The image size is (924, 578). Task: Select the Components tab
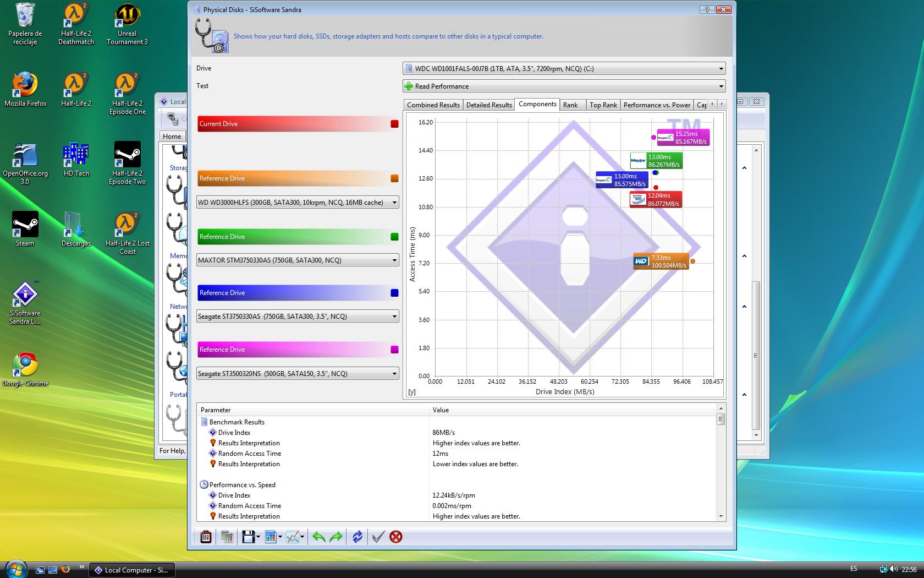pyautogui.click(x=537, y=104)
